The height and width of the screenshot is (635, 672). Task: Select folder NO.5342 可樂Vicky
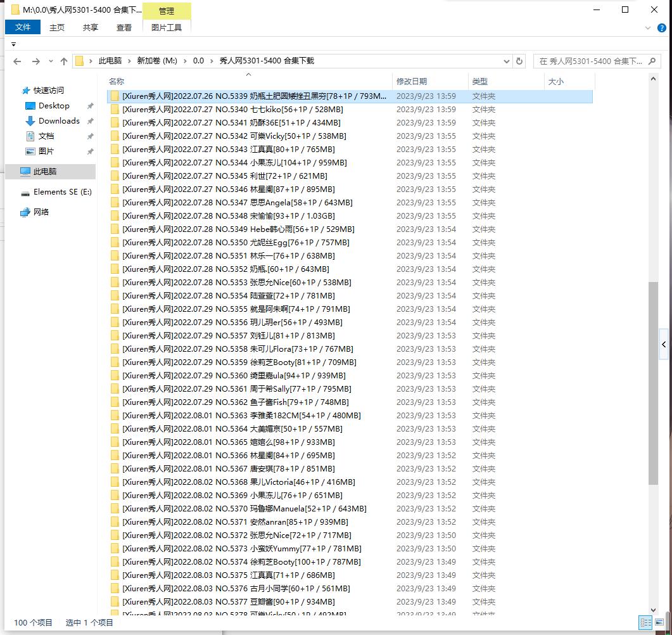point(234,136)
